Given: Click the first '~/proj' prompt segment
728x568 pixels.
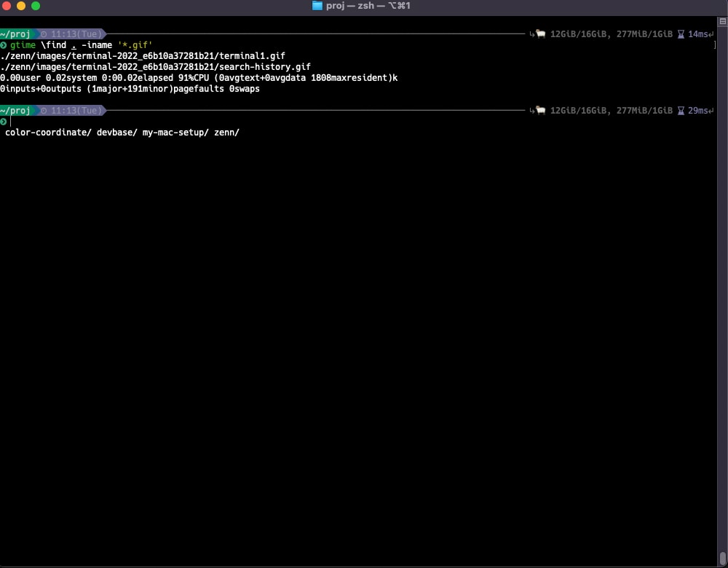Looking at the screenshot, I should [15, 34].
